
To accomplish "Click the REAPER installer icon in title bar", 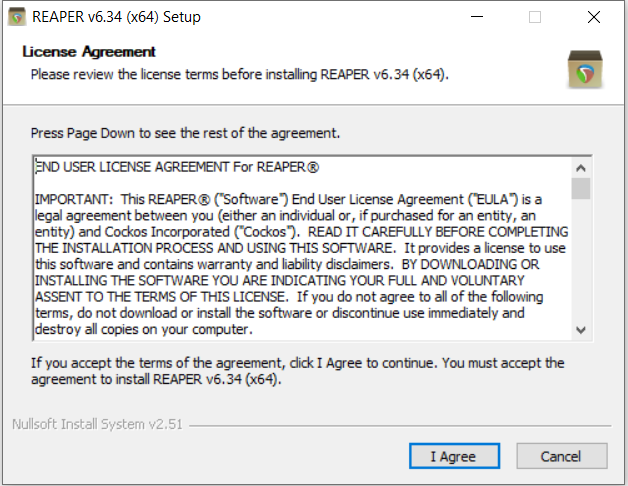I will pos(17,17).
